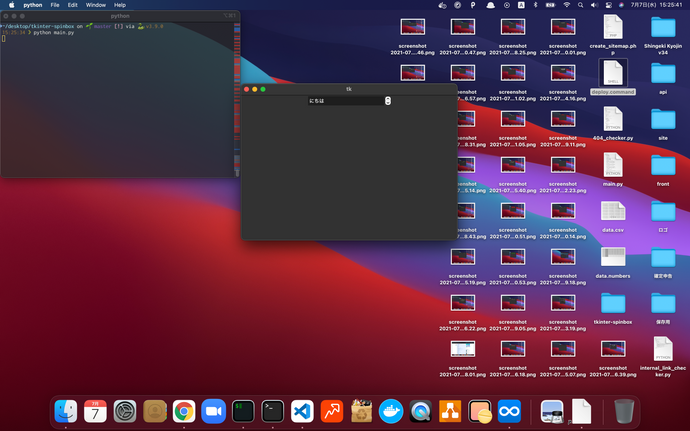Select the 404_checker.py file on desktop
690x431 pixels.
coord(613,123)
